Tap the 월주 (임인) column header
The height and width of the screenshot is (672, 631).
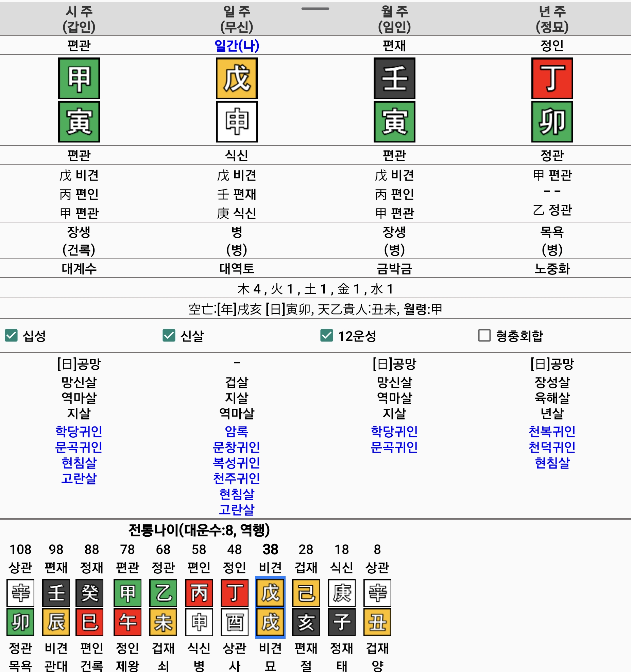(x=394, y=19)
